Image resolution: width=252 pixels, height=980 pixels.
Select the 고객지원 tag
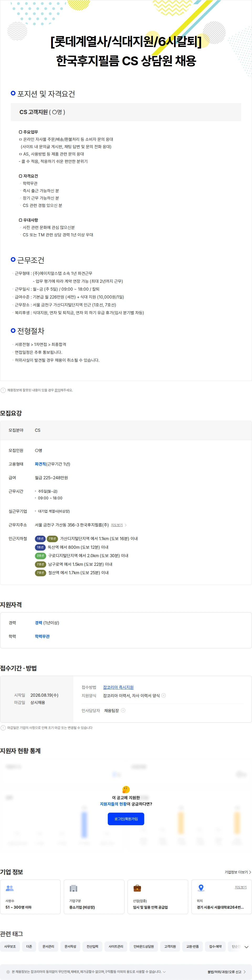click(x=170, y=946)
